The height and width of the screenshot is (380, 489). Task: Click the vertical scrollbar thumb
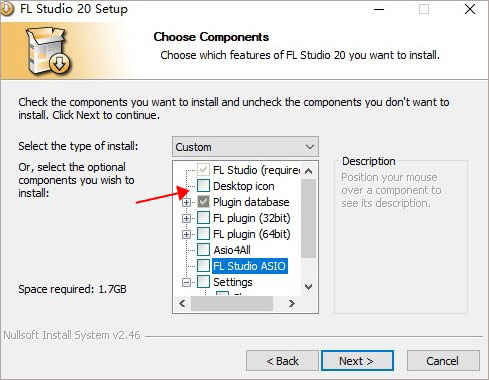(309, 218)
